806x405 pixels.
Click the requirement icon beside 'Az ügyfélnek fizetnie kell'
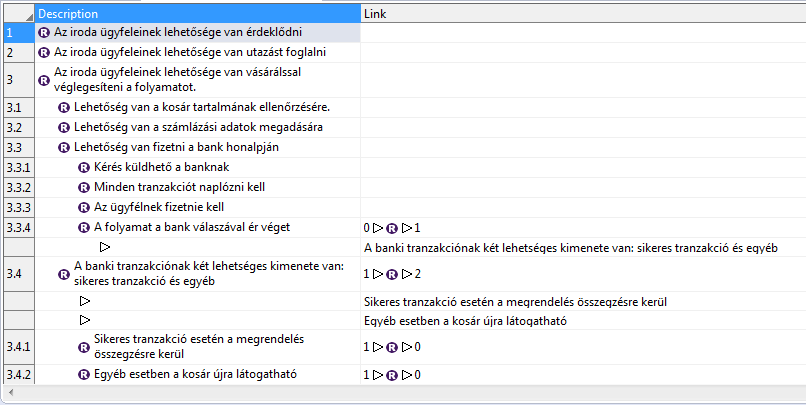click(x=84, y=208)
